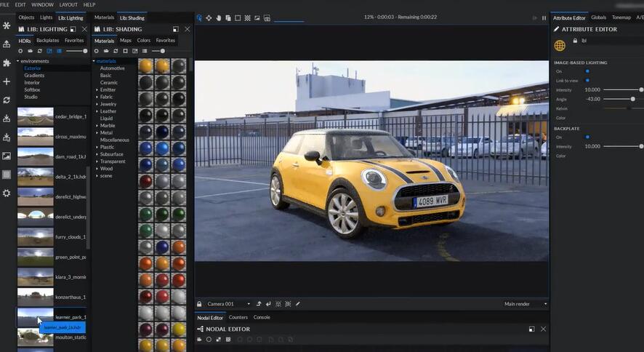This screenshot has width=644, height=352.
Task: Click the image icon in viewport toolbar
Action: 257,18
